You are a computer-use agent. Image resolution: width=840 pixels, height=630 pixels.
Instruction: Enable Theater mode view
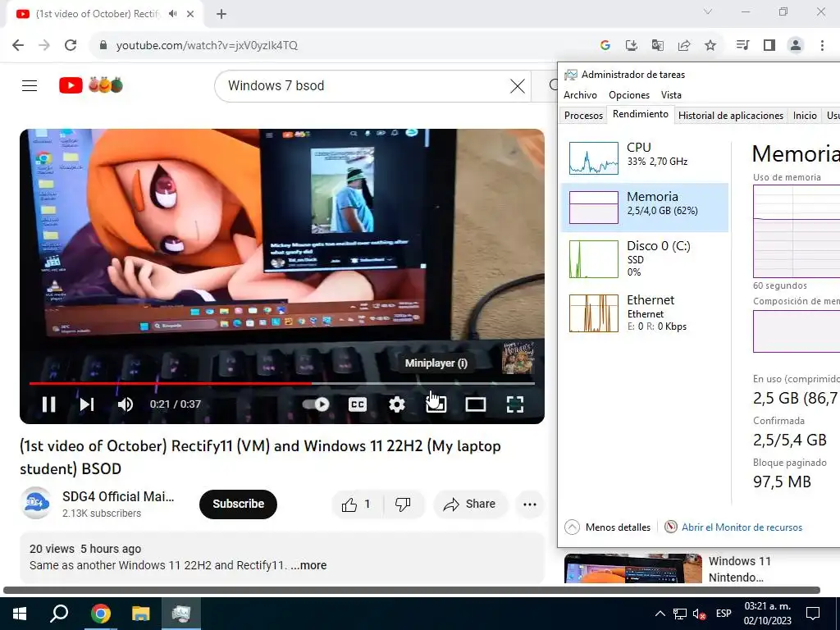click(x=475, y=404)
